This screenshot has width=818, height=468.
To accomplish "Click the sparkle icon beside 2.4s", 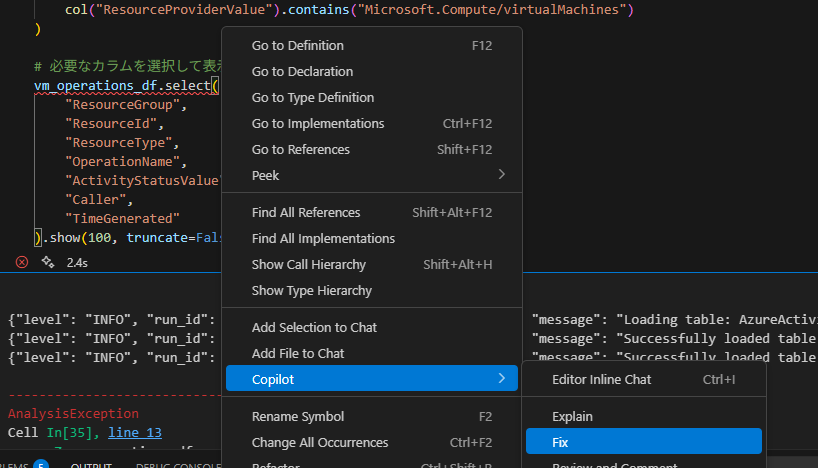I will coord(47,263).
